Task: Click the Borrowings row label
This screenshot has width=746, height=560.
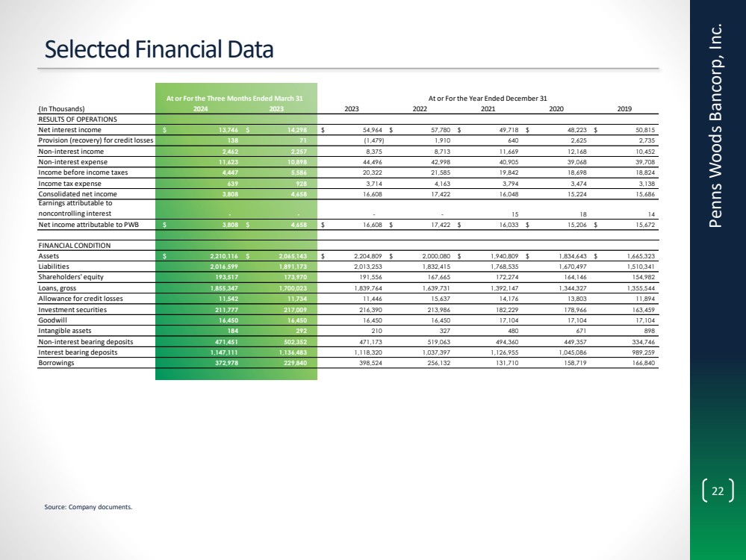Action: (58, 364)
